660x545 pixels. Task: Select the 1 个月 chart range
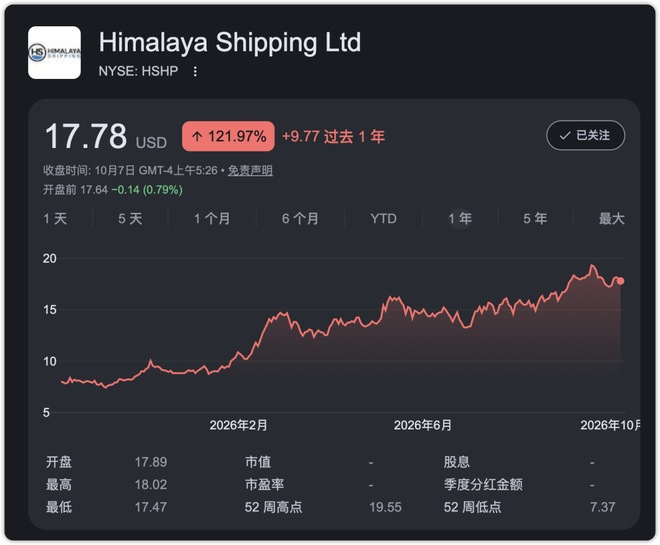pyautogui.click(x=212, y=218)
